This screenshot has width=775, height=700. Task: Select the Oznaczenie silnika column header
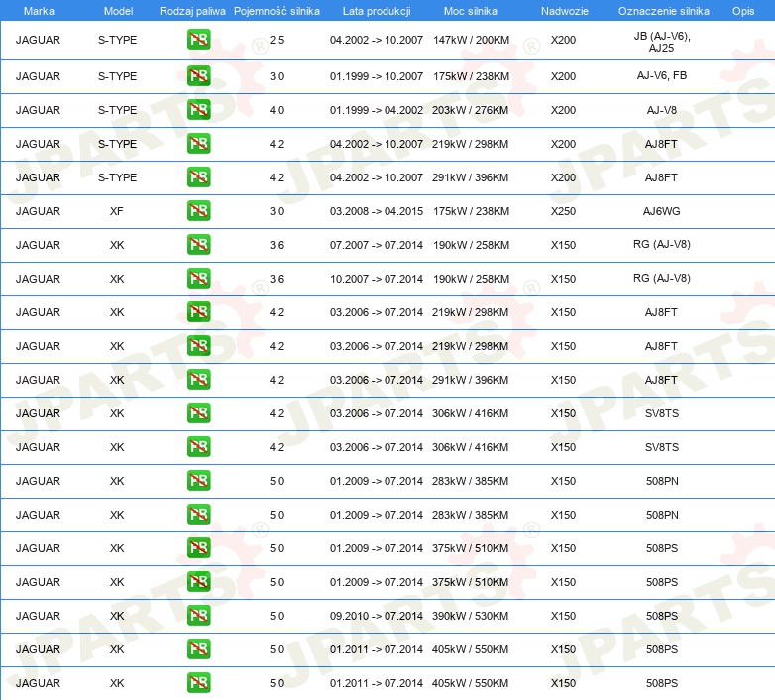pyautogui.click(x=661, y=10)
